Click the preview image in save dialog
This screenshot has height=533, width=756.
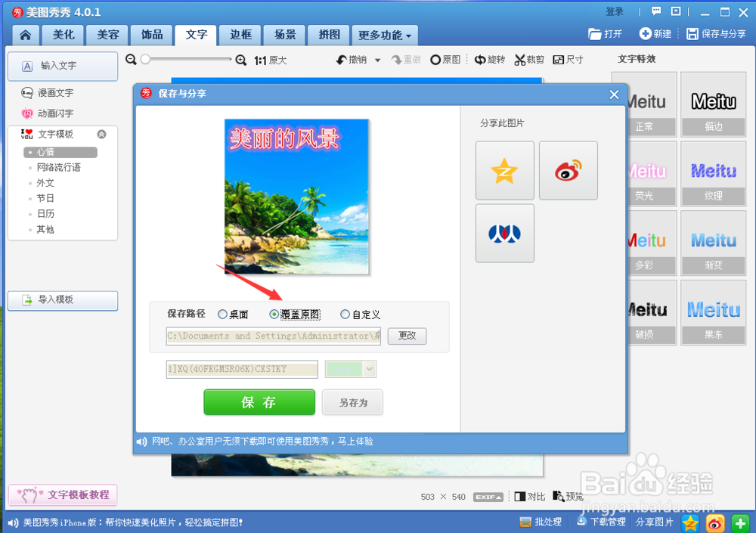pos(296,197)
